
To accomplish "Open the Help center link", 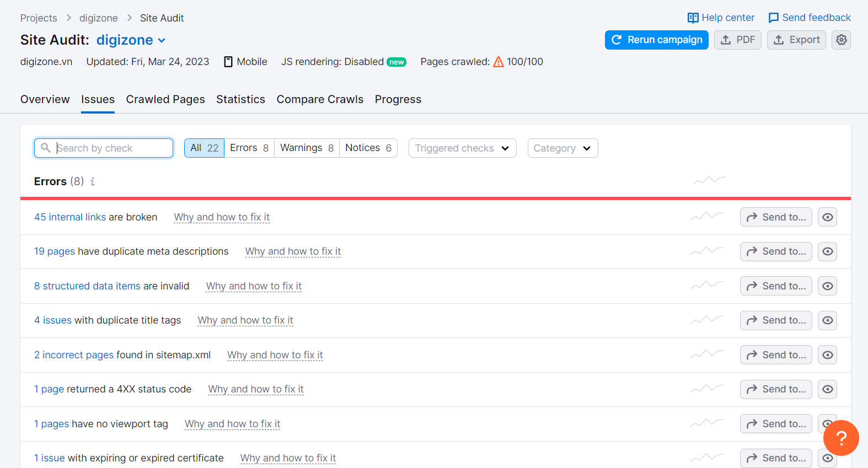I will [x=721, y=18].
